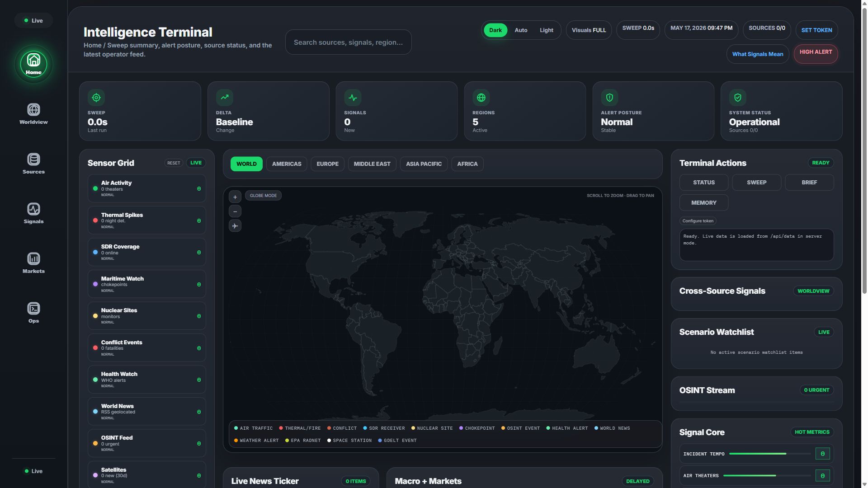Run MEMORY terminal action
Image resolution: width=868 pixels, height=488 pixels.
(704, 203)
